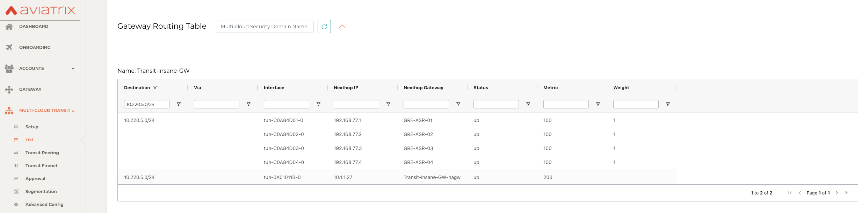Viewport: 868px width, 213px height.
Task: Sort by Status column header
Action: click(481, 88)
